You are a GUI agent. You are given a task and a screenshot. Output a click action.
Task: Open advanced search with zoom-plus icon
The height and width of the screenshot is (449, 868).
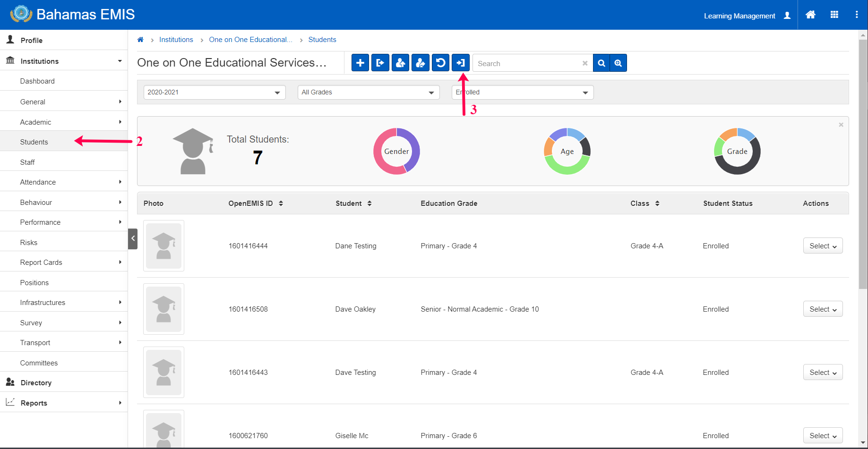pyautogui.click(x=618, y=63)
